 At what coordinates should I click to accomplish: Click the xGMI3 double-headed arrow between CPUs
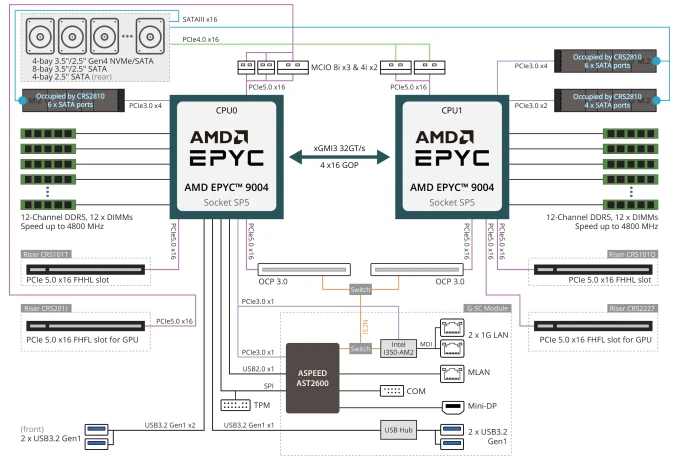(x=339, y=157)
